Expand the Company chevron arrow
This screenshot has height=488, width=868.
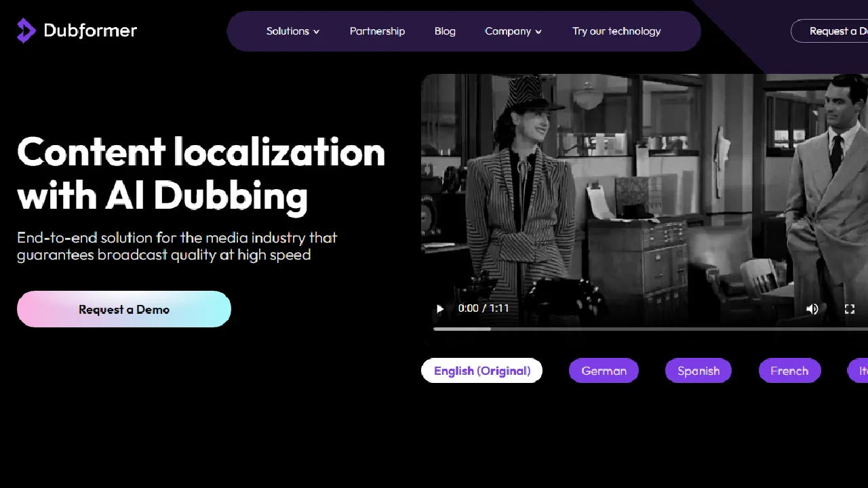(538, 32)
